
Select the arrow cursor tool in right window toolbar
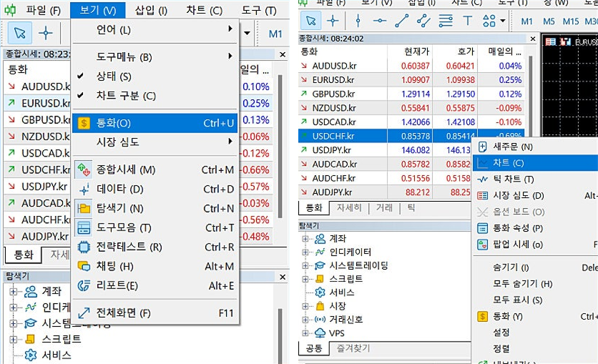coord(311,21)
